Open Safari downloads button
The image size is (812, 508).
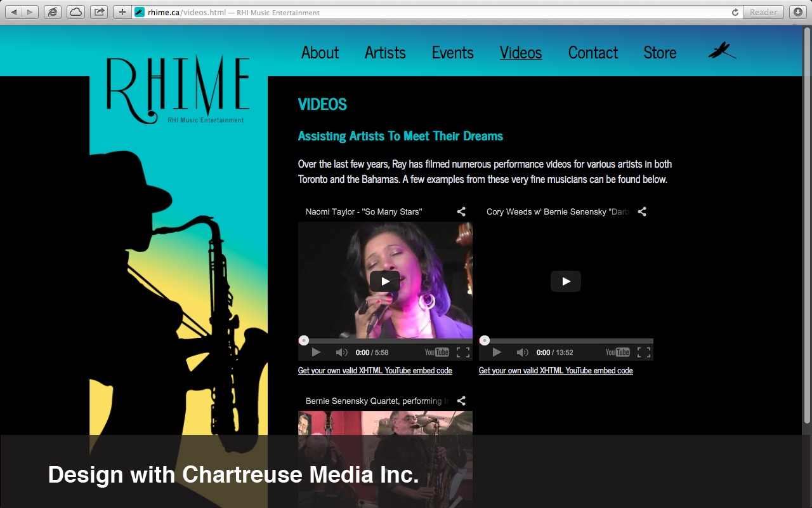click(797, 12)
